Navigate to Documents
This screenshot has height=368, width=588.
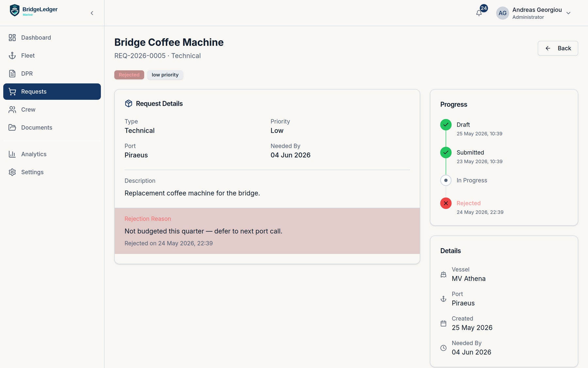(52, 128)
